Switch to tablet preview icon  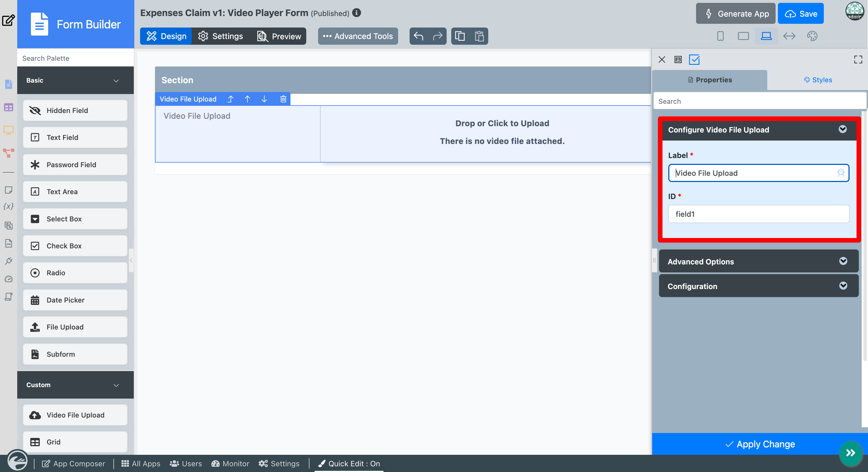click(x=743, y=36)
